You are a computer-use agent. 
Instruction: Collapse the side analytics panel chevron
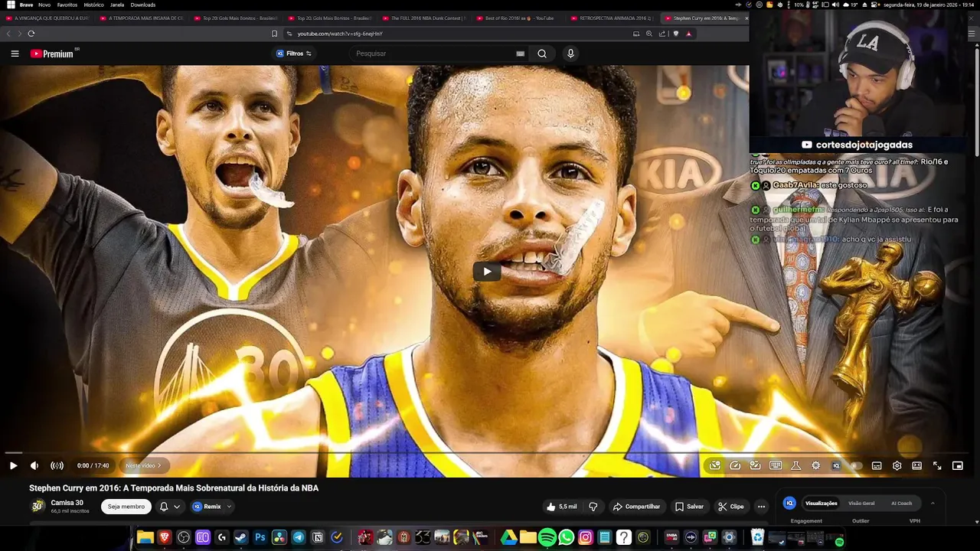pyautogui.click(x=933, y=504)
